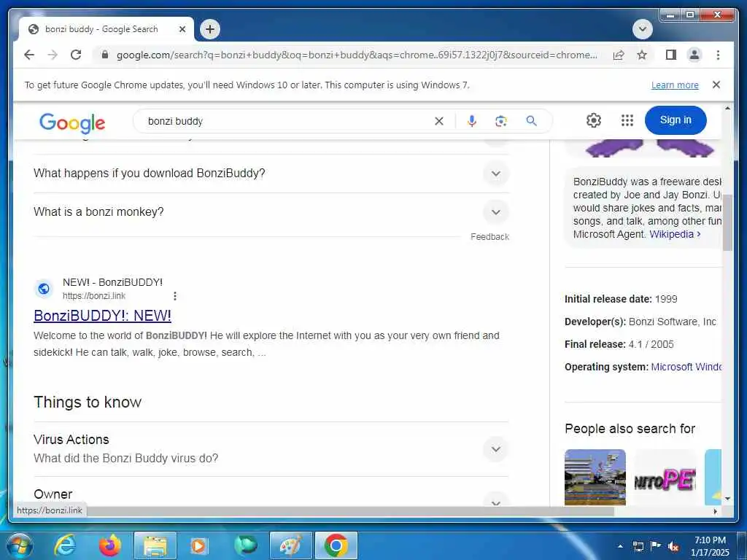Image resolution: width=747 pixels, height=560 pixels.
Task: Open the tab search dropdown arrow
Action: coord(642,29)
